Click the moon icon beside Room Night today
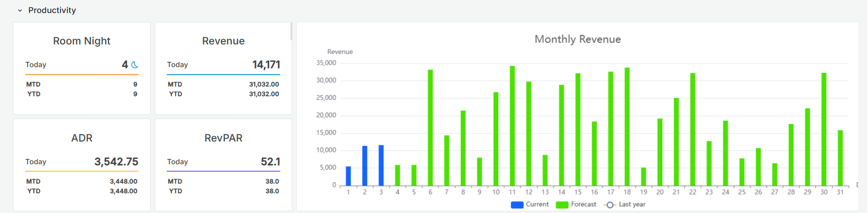The width and height of the screenshot is (868, 213). point(135,65)
